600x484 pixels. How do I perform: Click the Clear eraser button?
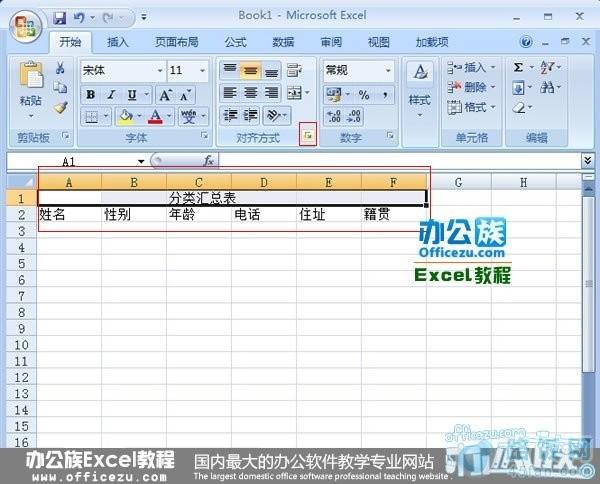click(519, 108)
